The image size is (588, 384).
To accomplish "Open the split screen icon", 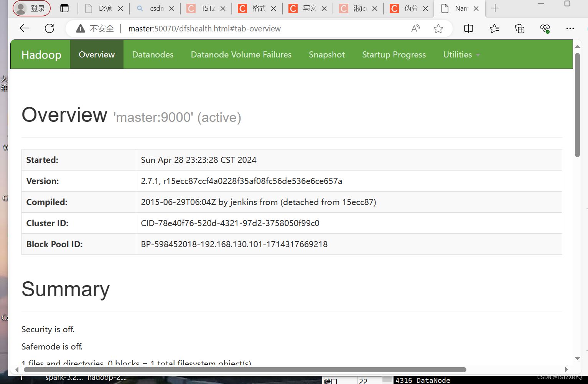I will tap(469, 28).
